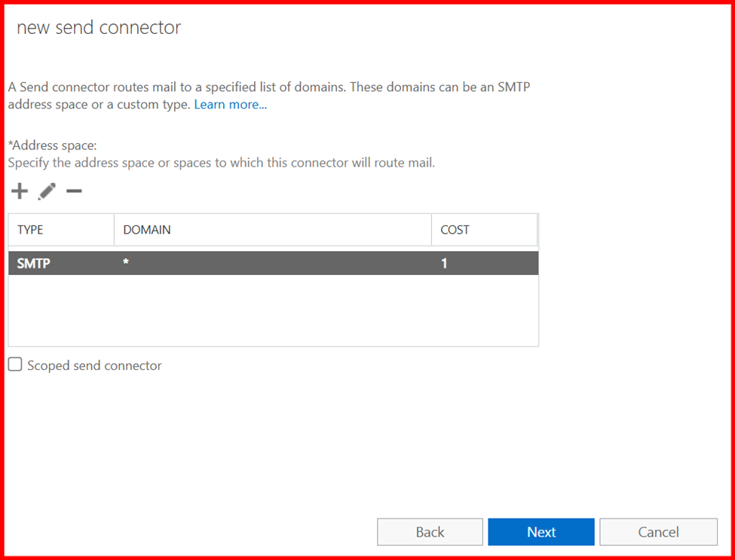Sort by the DOMAIN column header
The height and width of the screenshot is (560, 735).
point(147,230)
